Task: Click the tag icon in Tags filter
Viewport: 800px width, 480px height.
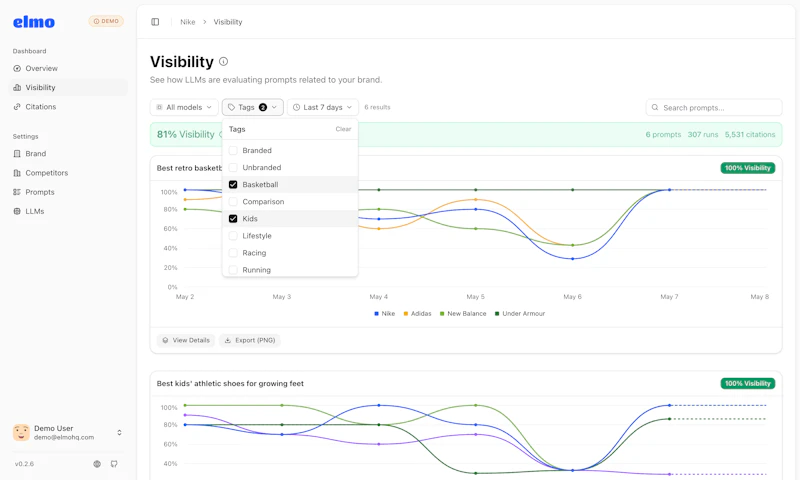Action: coord(232,107)
